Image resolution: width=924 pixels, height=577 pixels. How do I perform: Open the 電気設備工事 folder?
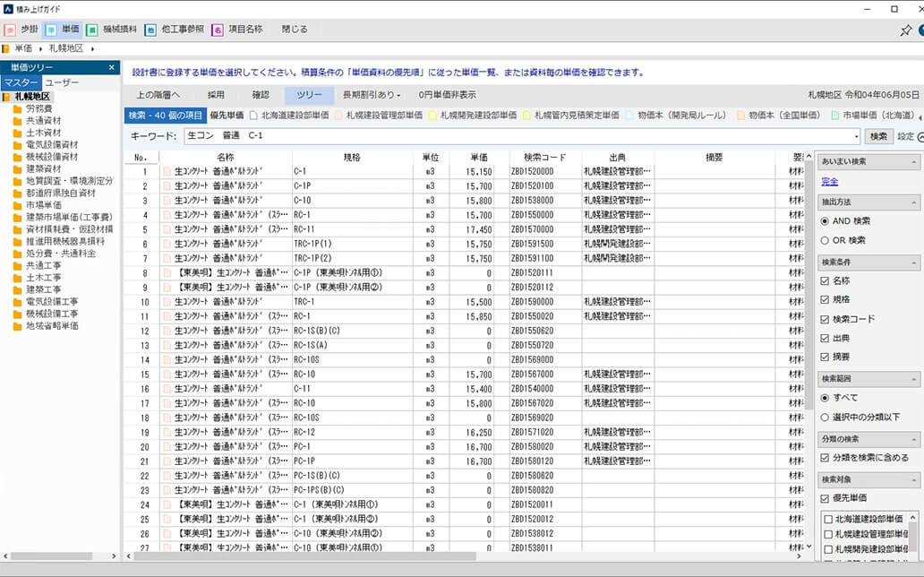[46, 301]
